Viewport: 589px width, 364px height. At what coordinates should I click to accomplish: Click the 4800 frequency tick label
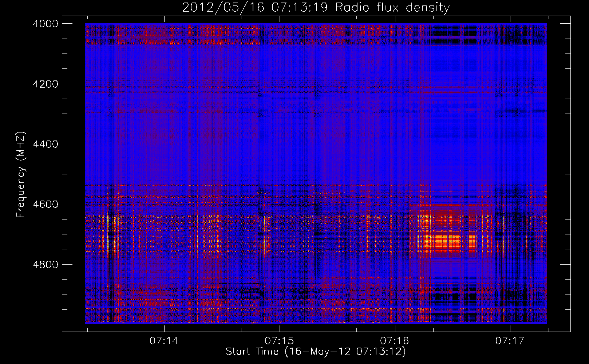(46, 264)
